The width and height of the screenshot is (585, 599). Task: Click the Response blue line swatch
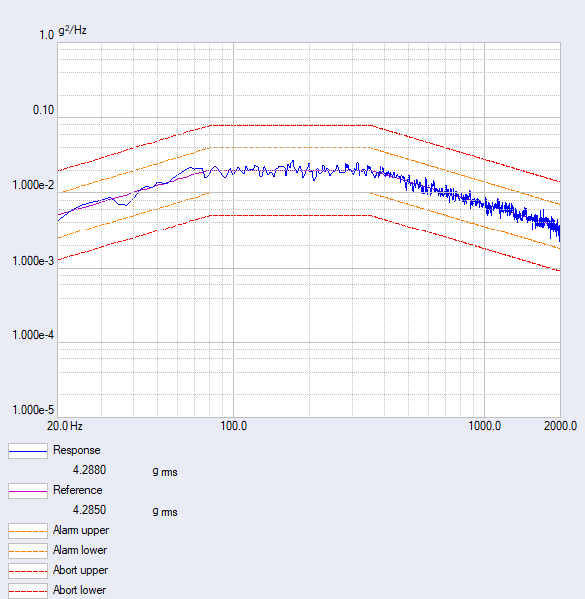pyautogui.click(x=28, y=451)
